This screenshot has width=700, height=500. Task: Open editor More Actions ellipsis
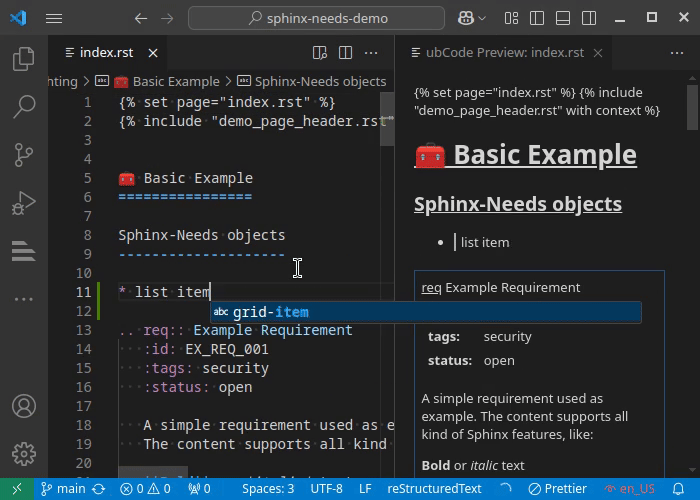coord(371,53)
